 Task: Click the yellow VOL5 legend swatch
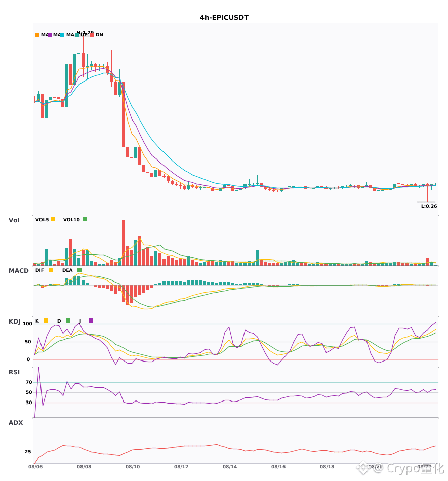coord(53,219)
